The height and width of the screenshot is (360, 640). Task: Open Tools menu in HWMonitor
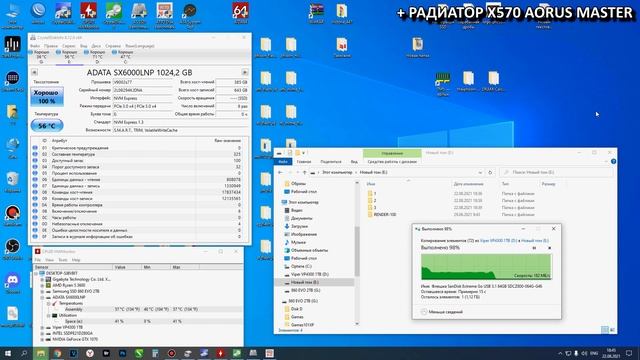tap(63, 260)
